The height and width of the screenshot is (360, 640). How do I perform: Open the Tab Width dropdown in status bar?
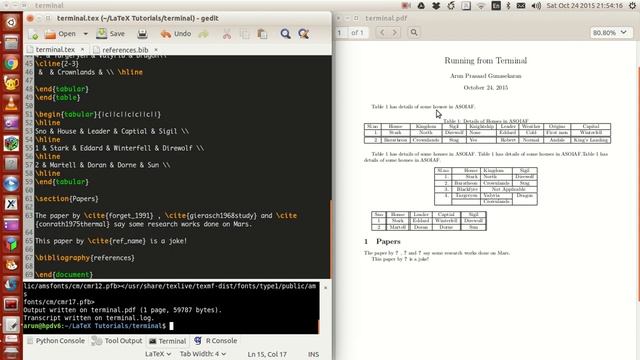coord(203,354)
